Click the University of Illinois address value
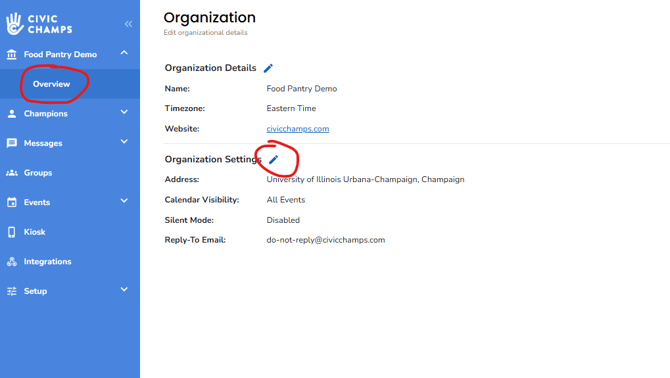Image resolution: width=670 pixels, height=378 pixels. tap(365, 179)
